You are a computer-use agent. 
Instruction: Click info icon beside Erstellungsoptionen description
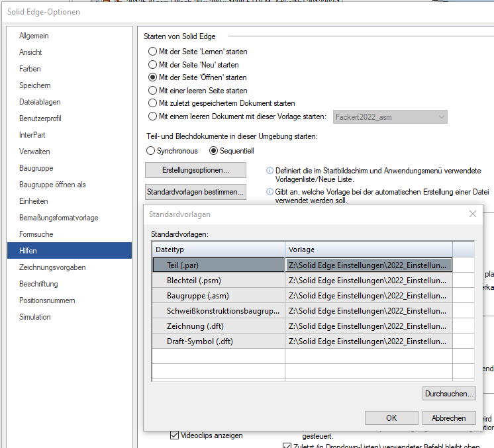[270, 170]
